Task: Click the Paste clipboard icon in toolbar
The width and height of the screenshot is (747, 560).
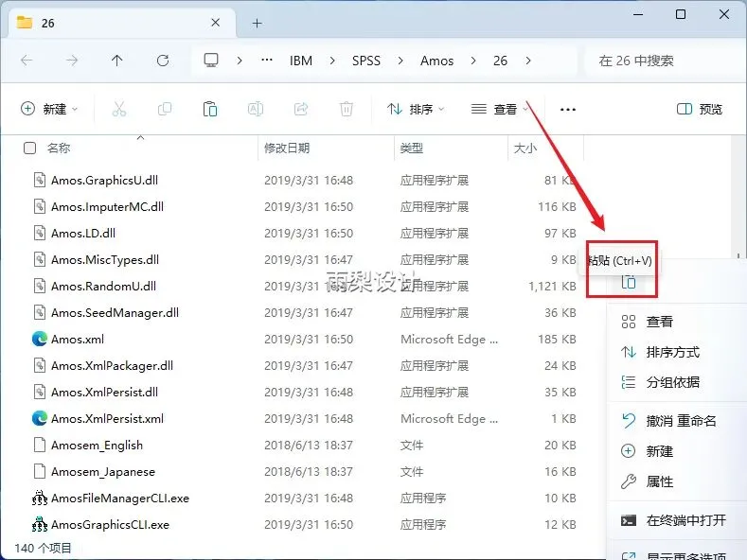Action: click(209, 109)
